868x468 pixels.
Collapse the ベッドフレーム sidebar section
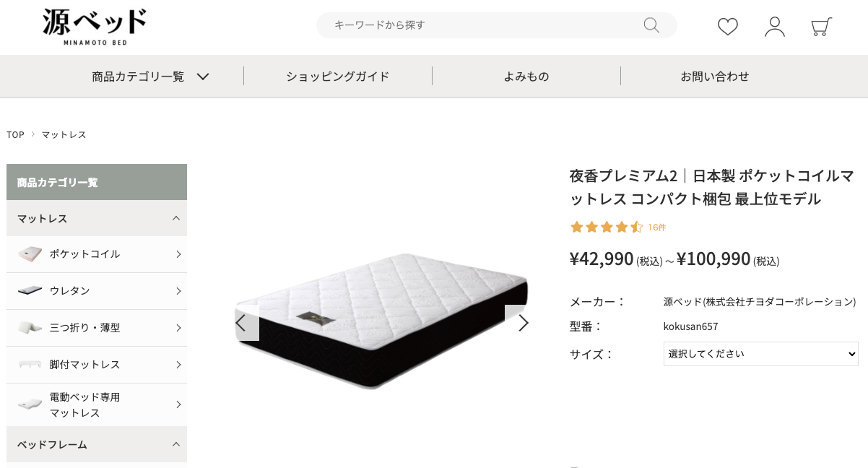(97, 444)
